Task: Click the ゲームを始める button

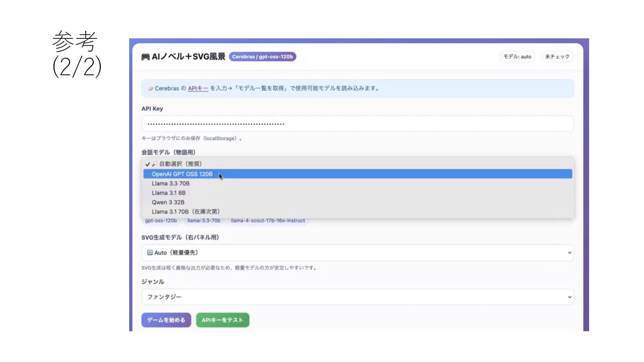Action: click(166, 320)
